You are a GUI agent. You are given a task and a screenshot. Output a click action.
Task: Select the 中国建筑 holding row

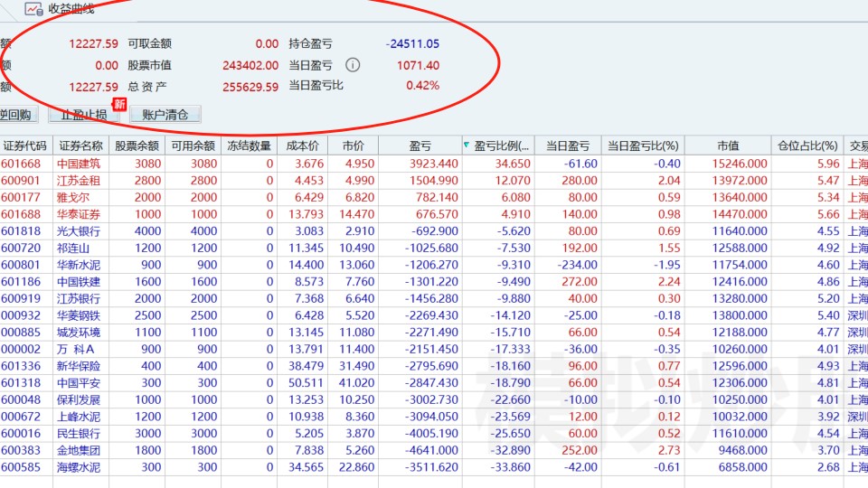click(x=434, y=164)
